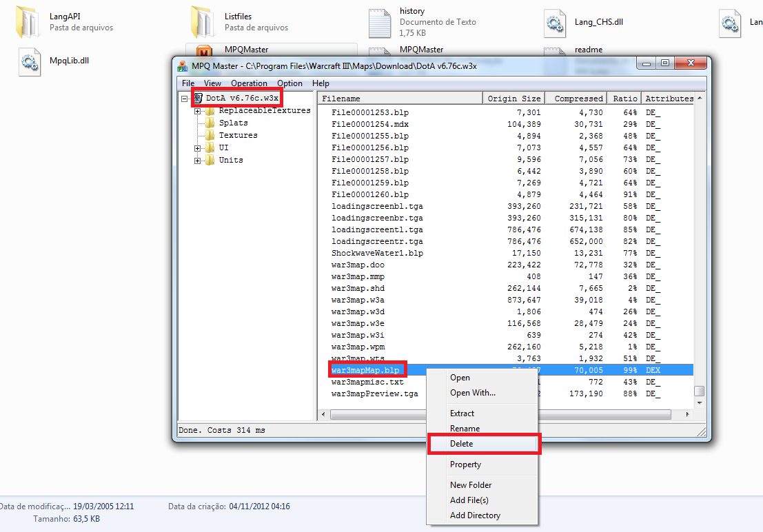Select ShockwaveWater1.blp in the list
The image size is (763, 532).
pyautogui.click(x=377, y=253)
